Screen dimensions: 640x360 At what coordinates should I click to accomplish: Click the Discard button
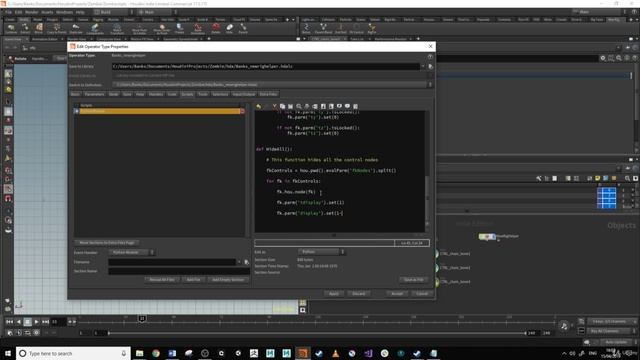click(359, 293)
